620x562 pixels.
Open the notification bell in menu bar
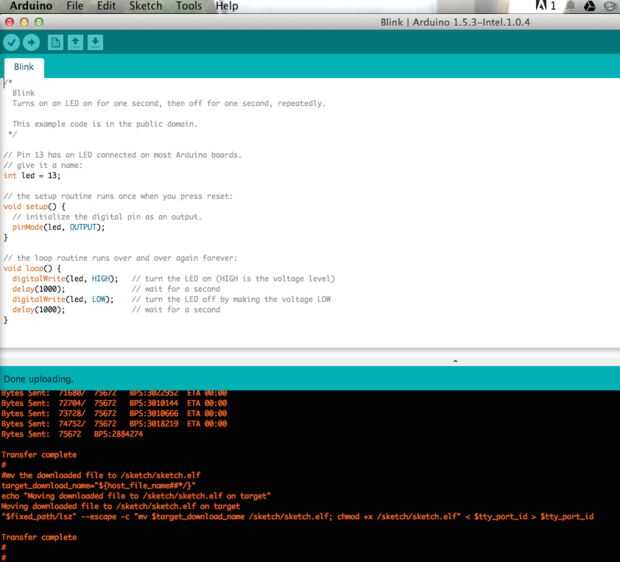coord(570,6)
